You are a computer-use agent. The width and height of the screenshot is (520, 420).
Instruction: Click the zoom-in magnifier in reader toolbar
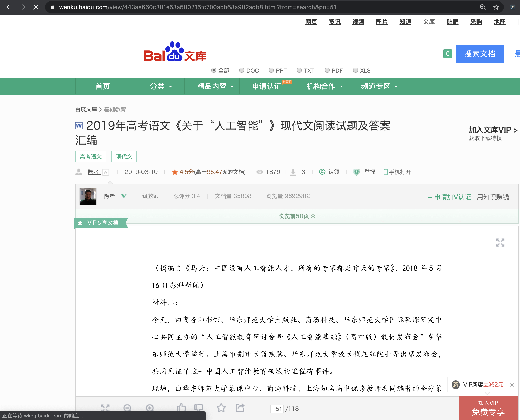150,408
